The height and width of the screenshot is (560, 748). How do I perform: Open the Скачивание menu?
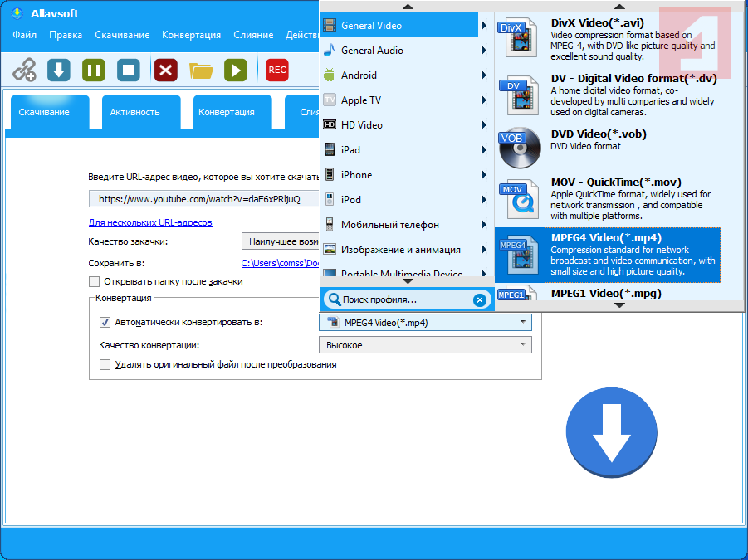(x=122, y=35)
